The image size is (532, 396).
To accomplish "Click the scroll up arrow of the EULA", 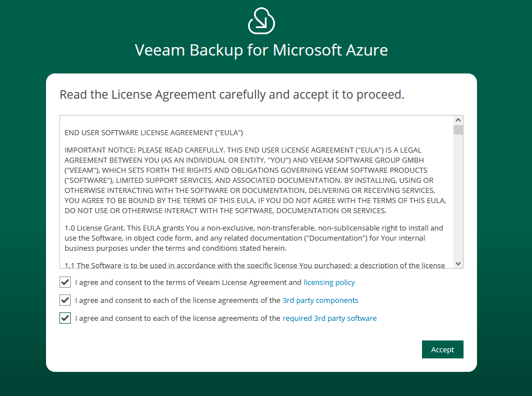I will pos(458,121).
